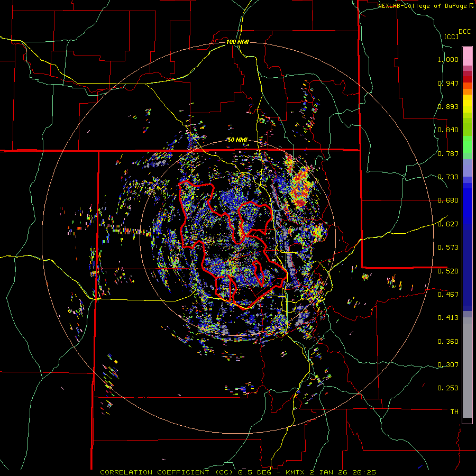Pick the pink segment of the color bar
The width and height of the screenshot is (476, 476).
(x=467, y=57)
